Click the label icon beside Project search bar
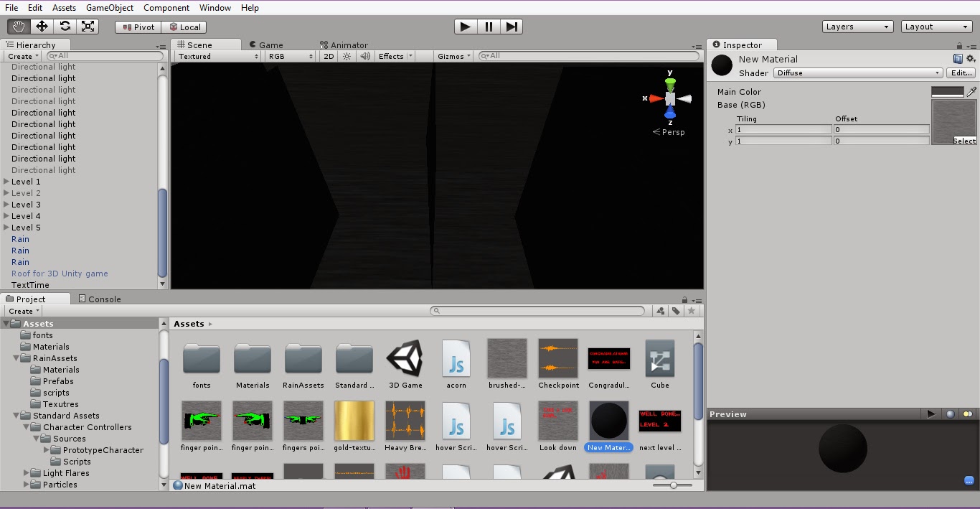The height and width of the screenshot is (509, 980). pos(675,310)
